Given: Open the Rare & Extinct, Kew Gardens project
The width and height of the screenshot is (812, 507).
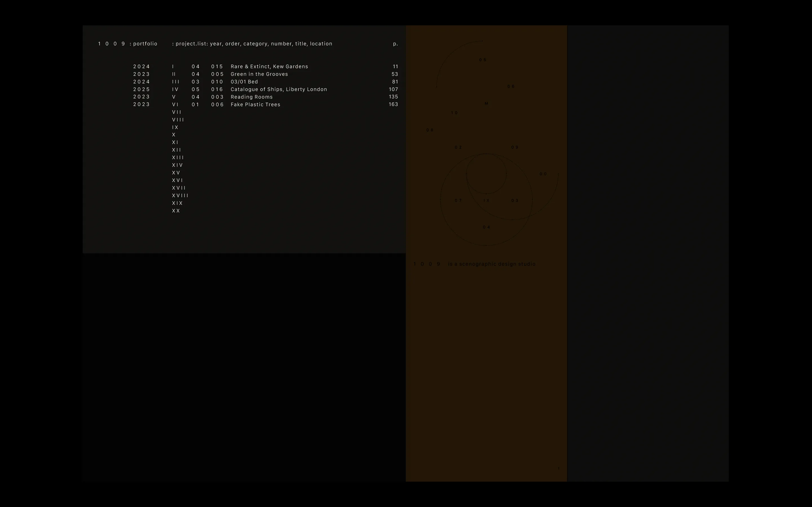Looking at the screenshot, I should coord(269,66).
